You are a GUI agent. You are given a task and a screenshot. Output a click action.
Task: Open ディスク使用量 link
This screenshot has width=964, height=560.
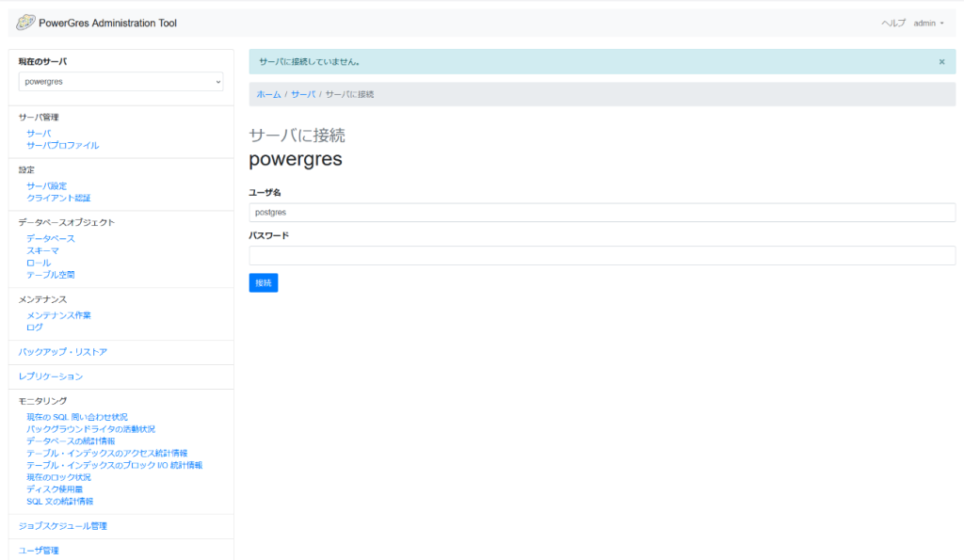[55, 489]
